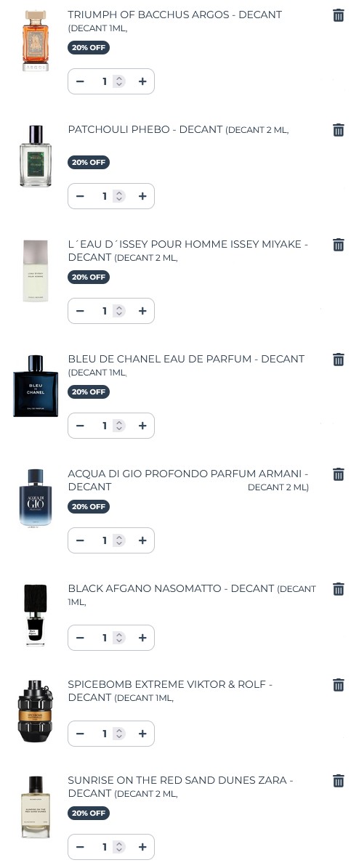
Task: Click Bleu de Chanel quantity spinner arrows
Action: [119, 426]
